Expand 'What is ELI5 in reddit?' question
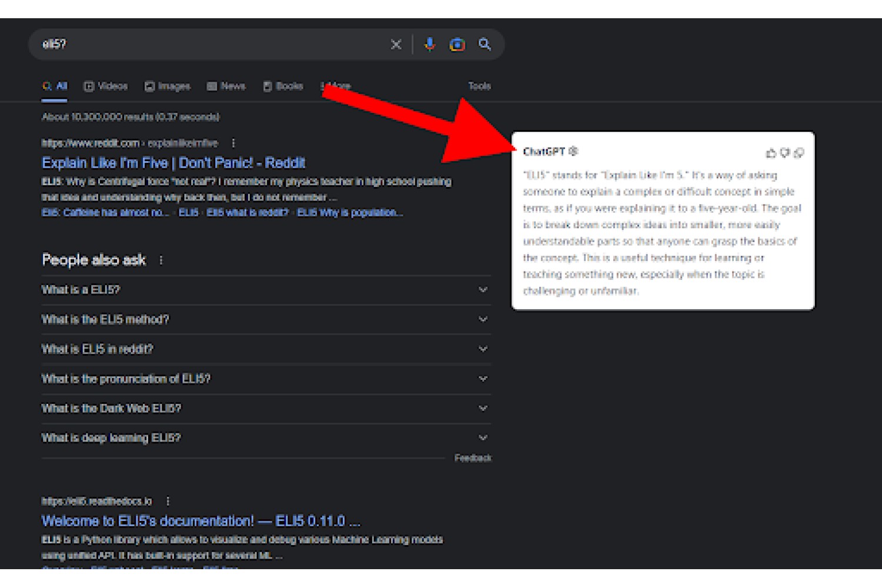 tap(266, 349)
